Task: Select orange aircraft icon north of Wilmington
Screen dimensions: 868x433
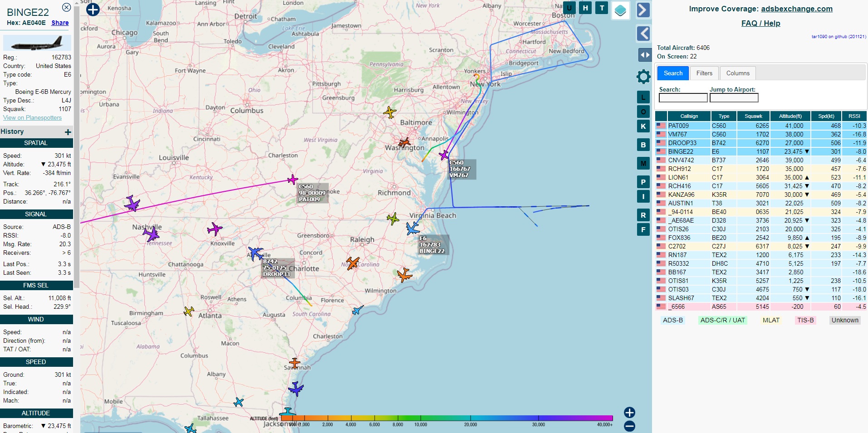Action: pyautogui.click(x=404, y=274)
